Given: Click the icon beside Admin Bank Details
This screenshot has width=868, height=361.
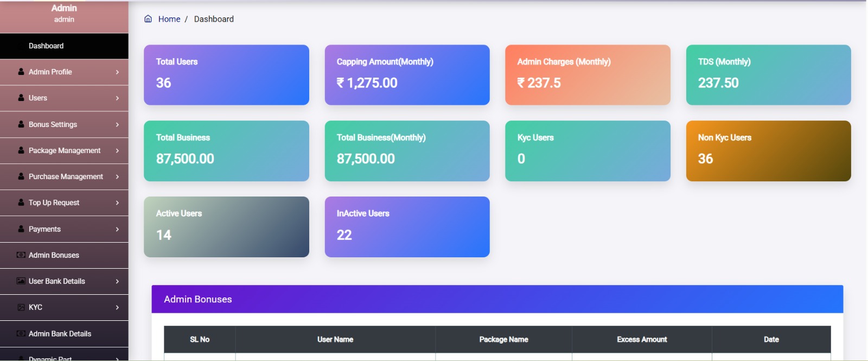Looking at the screenshot, I should click(21, 334).
